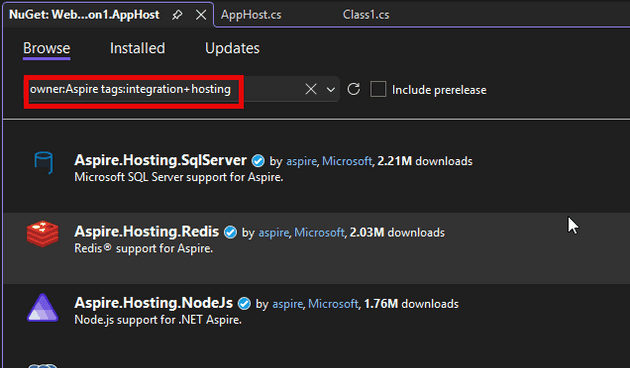The image size is (630, 368).
Task: Select the Aspire.Hosting.Redis package
Action: [147, 232]
